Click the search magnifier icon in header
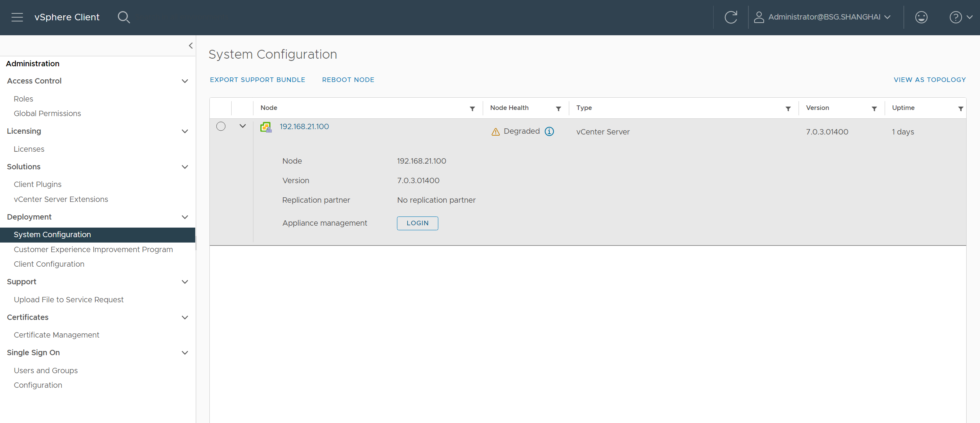The width and height of the screenshot is (980, 423). pos(123,17)
